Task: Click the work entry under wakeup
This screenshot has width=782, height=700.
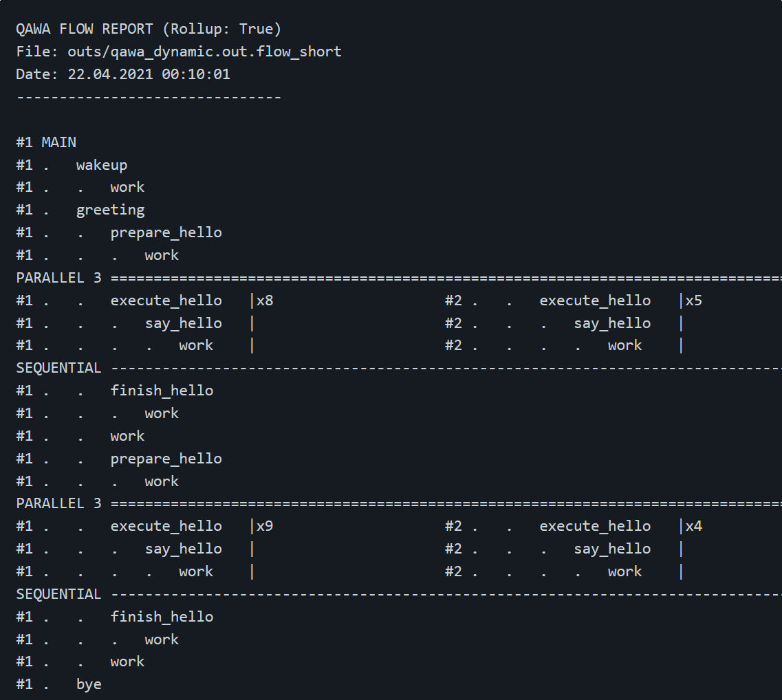Action: tap(127, 187)
